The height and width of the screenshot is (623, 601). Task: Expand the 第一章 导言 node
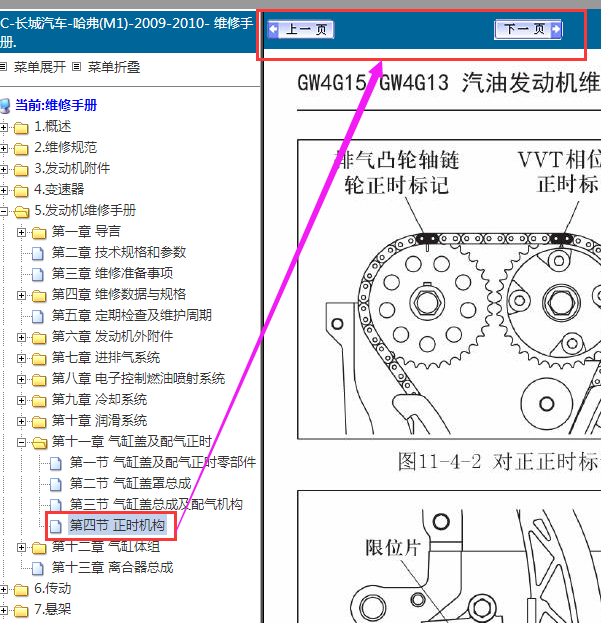pyautogui.click(x=21, y=232)
